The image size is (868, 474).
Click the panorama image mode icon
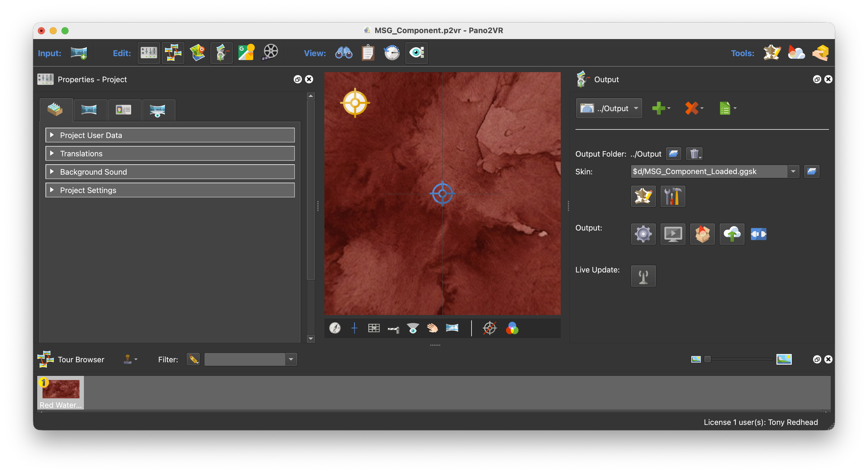(452, 328)
